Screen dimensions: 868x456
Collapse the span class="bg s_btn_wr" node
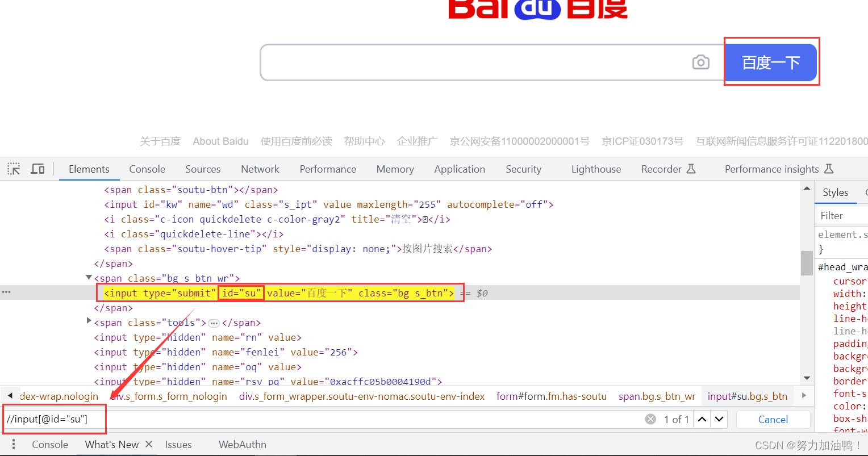tap(89, 278)
